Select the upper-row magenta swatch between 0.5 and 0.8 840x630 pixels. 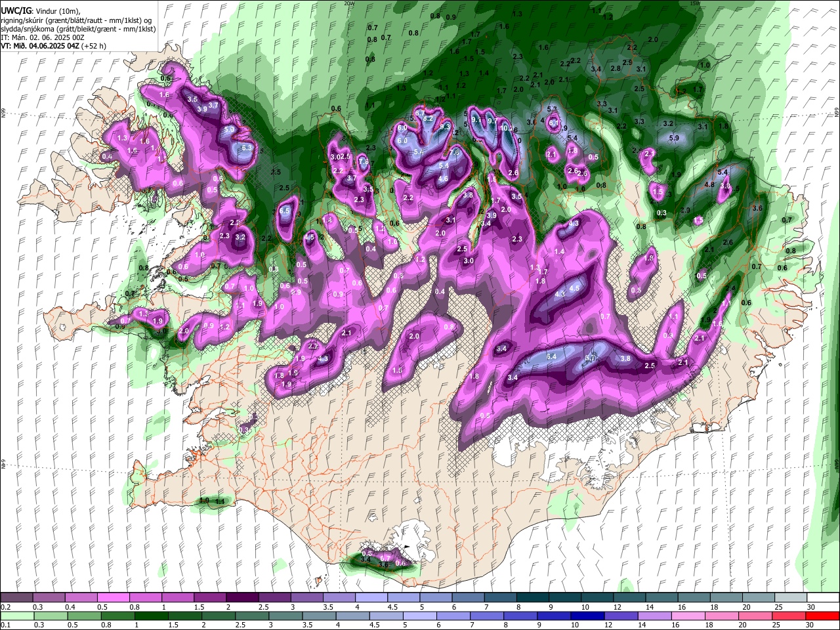click(113, 598)
